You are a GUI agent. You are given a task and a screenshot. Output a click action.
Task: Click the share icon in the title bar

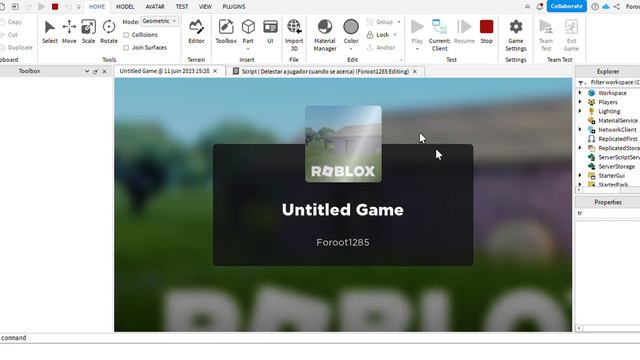tap(616, 7)
